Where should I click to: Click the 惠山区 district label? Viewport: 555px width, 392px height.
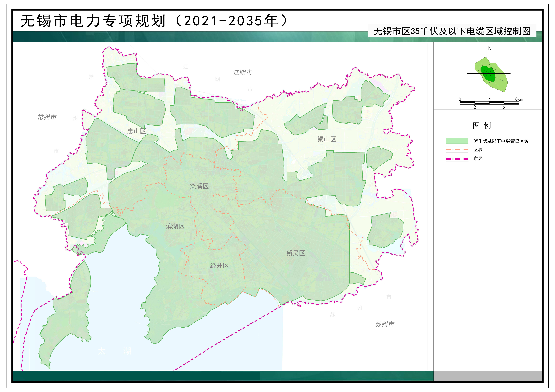coord(137,131)
